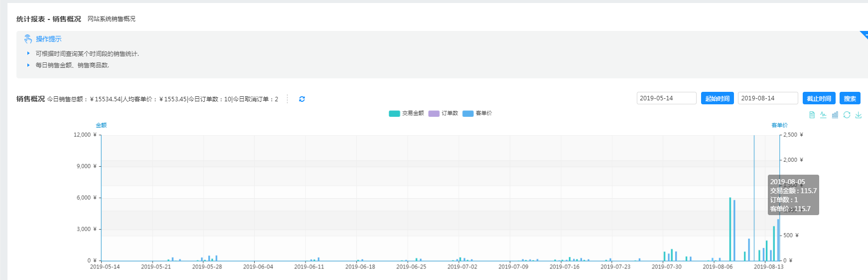
Task: Click the end date field 2019-08-14
Action: point(767,98)
